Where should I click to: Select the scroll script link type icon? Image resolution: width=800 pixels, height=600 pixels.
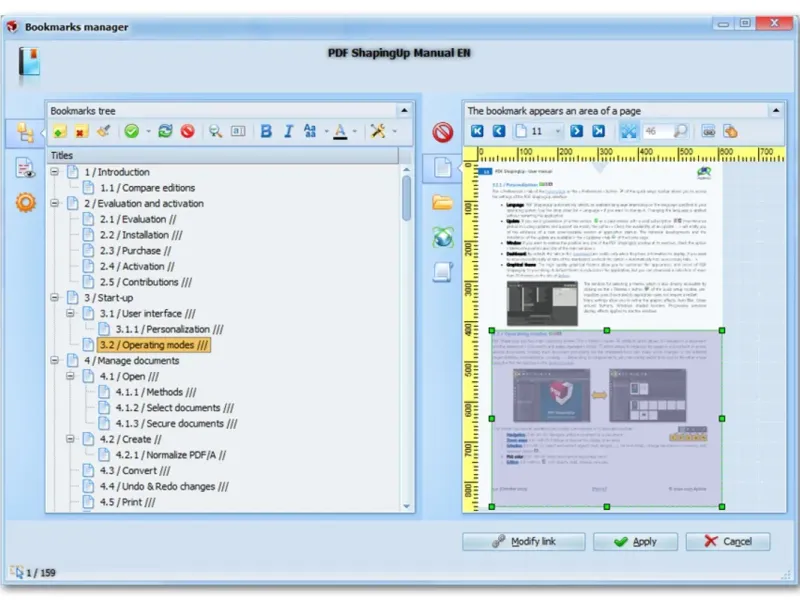(x=442, y=271)
